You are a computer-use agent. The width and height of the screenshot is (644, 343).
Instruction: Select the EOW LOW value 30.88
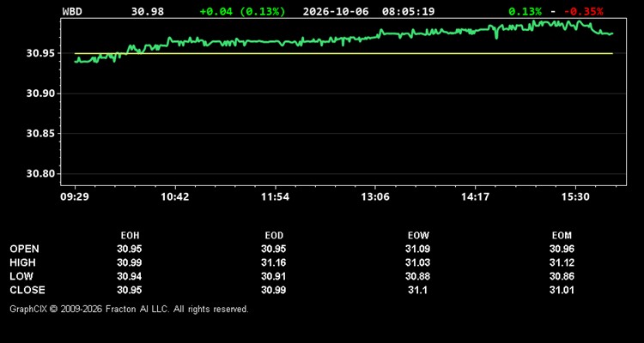pos(417,276)
